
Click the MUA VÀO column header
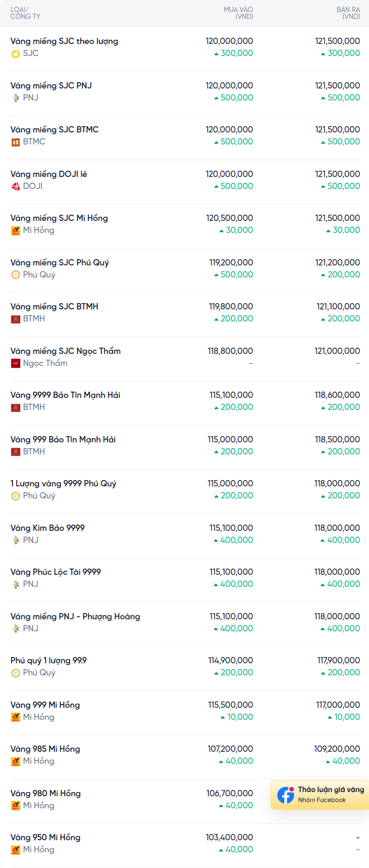coord(238,13)
